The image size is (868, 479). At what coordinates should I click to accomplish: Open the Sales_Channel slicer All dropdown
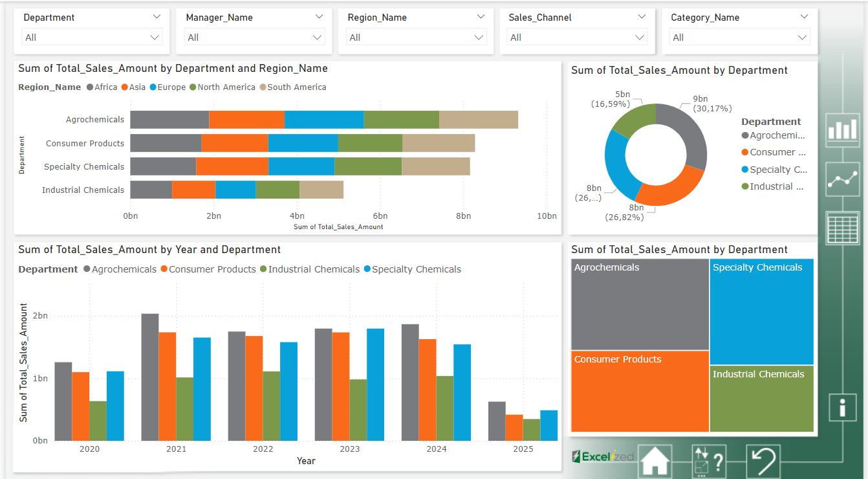577,38
